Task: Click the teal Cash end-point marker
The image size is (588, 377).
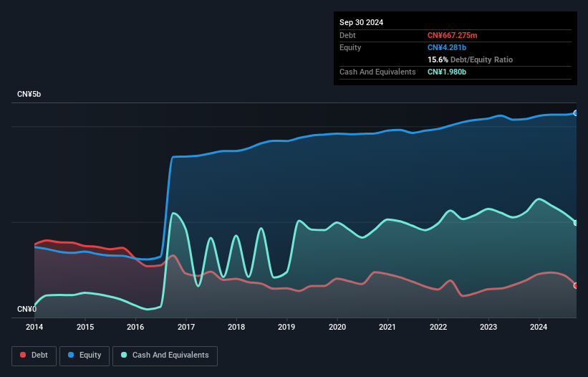Action: coord(576,223)
